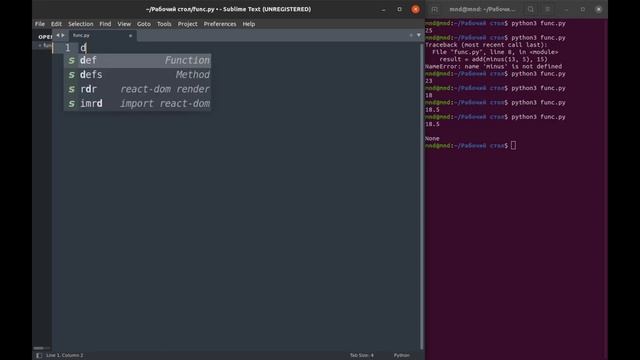Open the Tab Size: 4 selector

[x=362, y=356]
